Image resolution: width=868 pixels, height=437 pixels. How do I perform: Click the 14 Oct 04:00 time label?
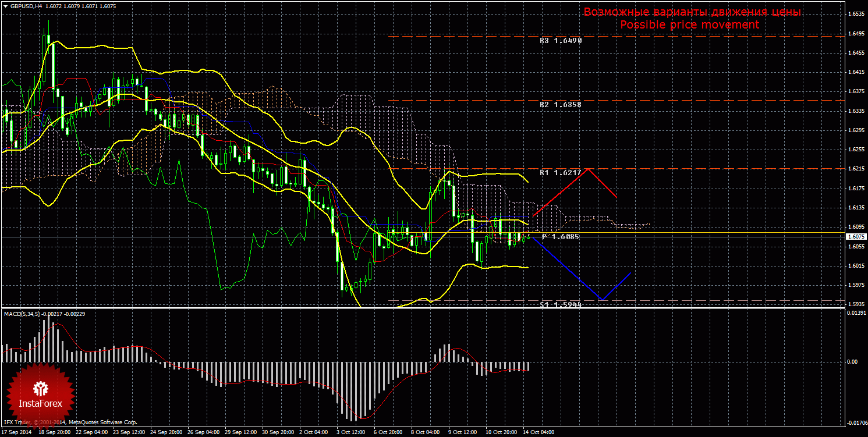tap(539, 432)
